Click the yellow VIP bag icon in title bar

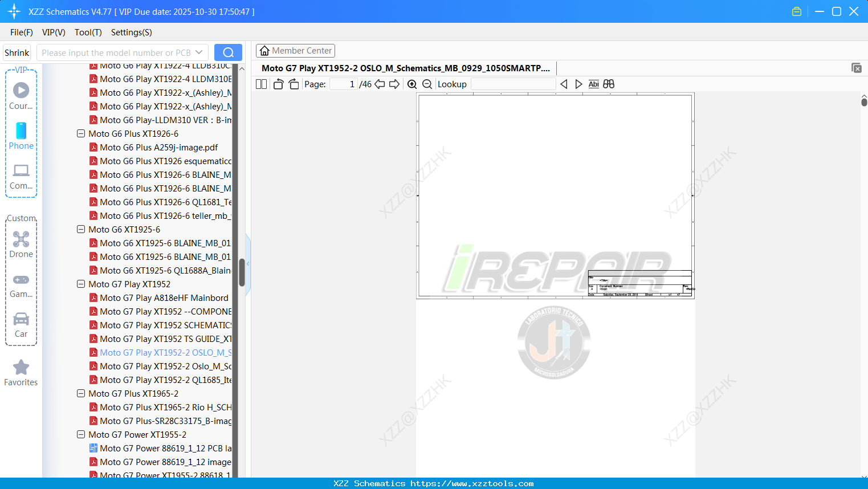pos(797,11)
